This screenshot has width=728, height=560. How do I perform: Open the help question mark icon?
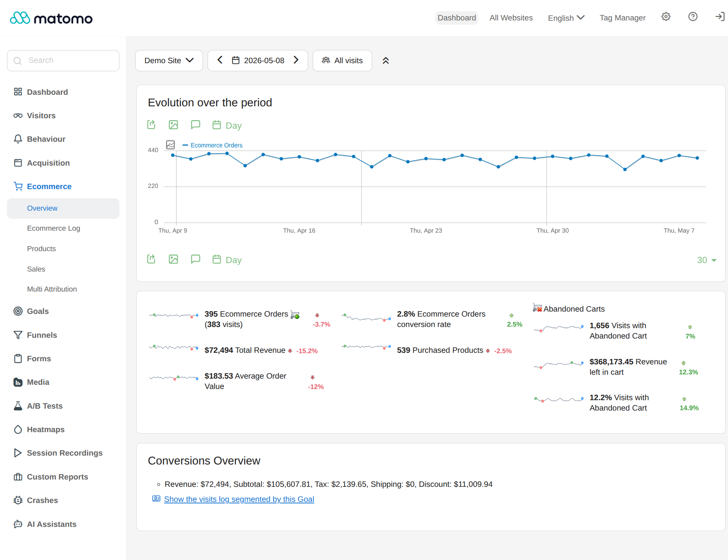click(693, 17)
